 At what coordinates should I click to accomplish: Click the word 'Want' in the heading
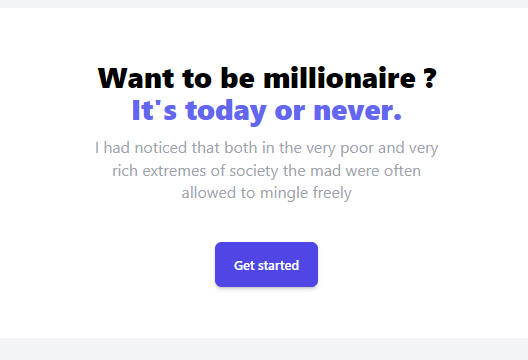136,78
